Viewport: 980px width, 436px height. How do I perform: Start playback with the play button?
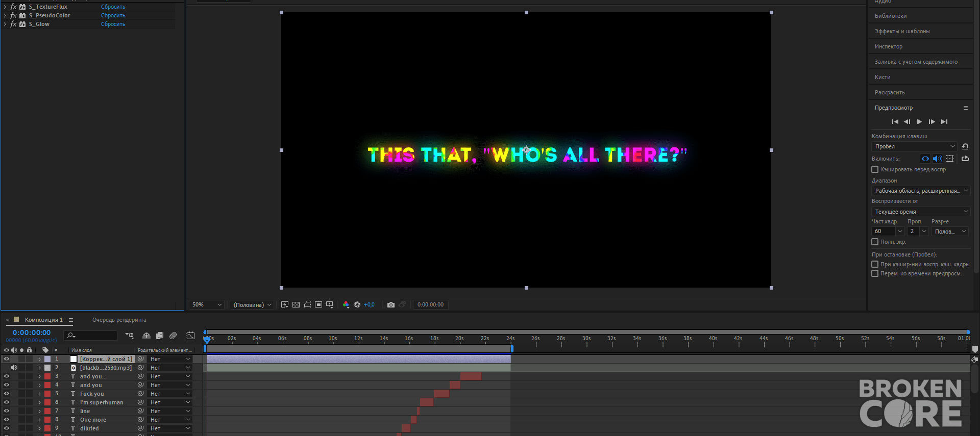tap(919, 121)
